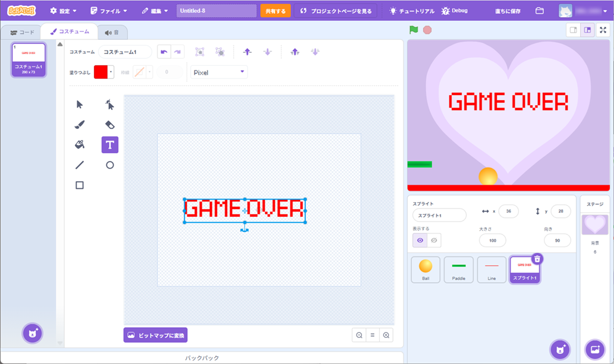Show sprite using the eye icon
Image resolution: width=614 pixels, height=364 pixels.
(x=420, y=240)
